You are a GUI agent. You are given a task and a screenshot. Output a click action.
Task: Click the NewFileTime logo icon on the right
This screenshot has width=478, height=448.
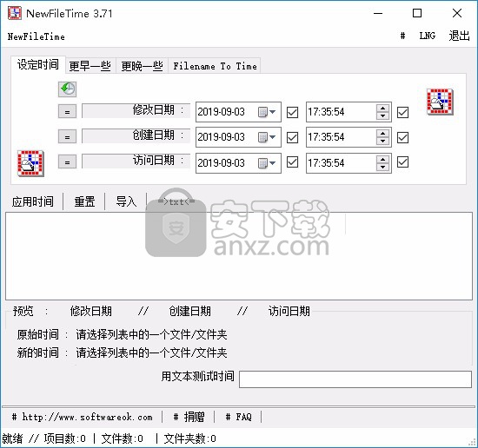440,102
